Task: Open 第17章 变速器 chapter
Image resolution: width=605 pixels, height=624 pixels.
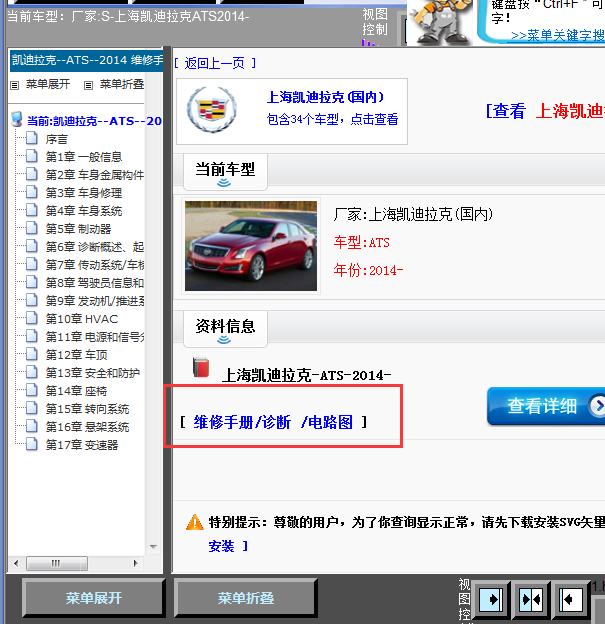Action: click(82, 445)
